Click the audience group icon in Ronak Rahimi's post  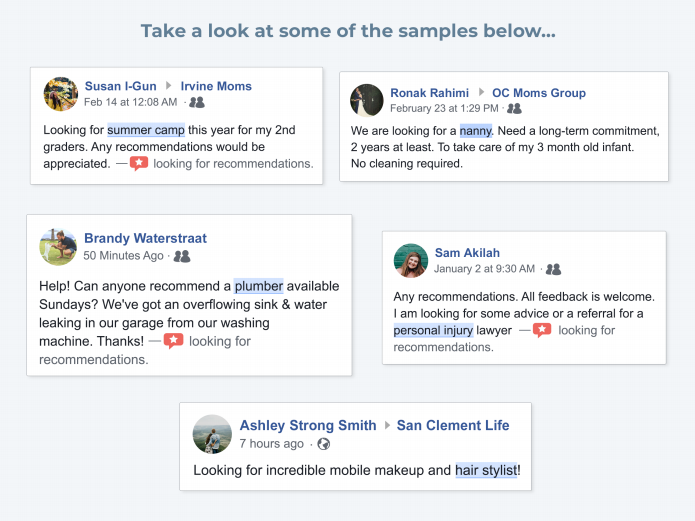(x=514, y=109)
